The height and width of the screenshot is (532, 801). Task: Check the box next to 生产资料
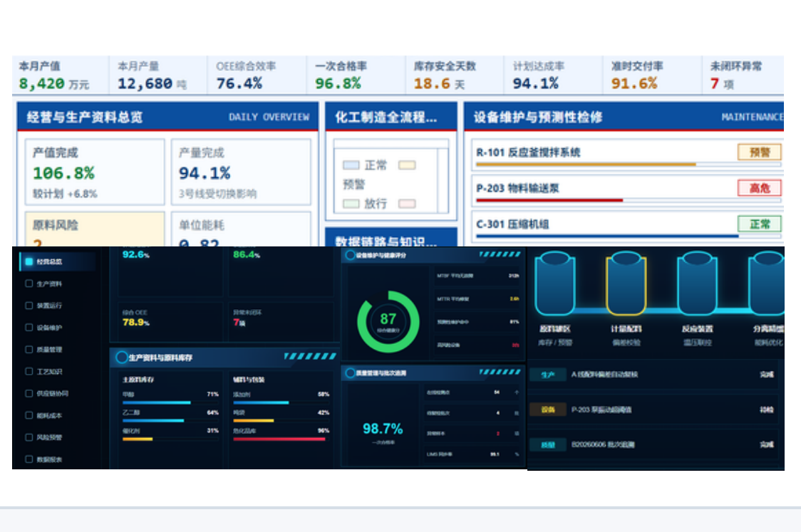click(29, 283)
